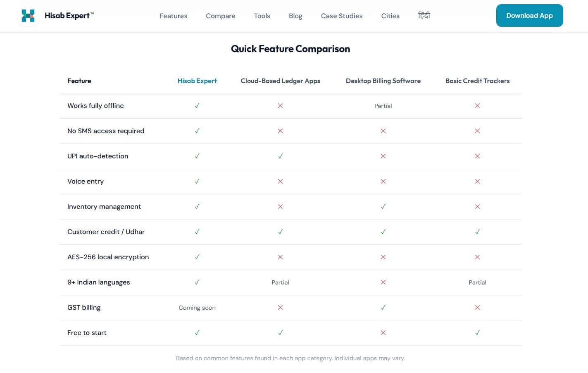Click the Hisab Expert checkmark for AES-256 local encryption
588x373 pixels.
197,257
